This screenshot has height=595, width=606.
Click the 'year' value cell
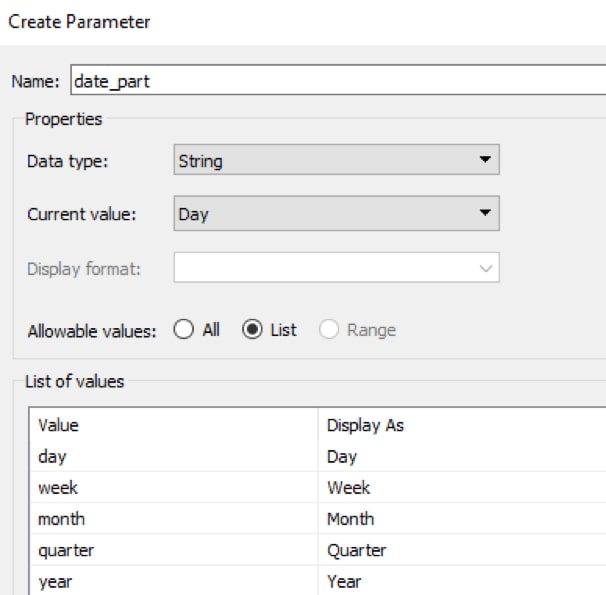(172, 581)
